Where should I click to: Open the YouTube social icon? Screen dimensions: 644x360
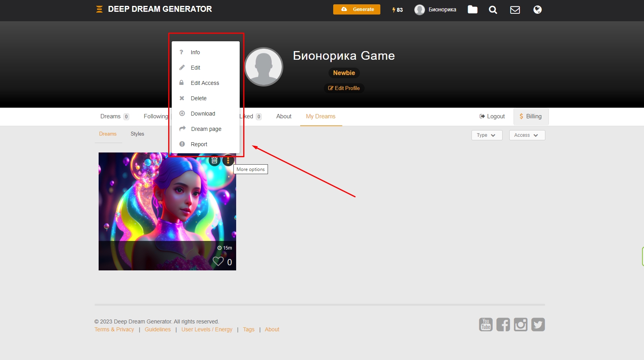[x=486, y=325]
